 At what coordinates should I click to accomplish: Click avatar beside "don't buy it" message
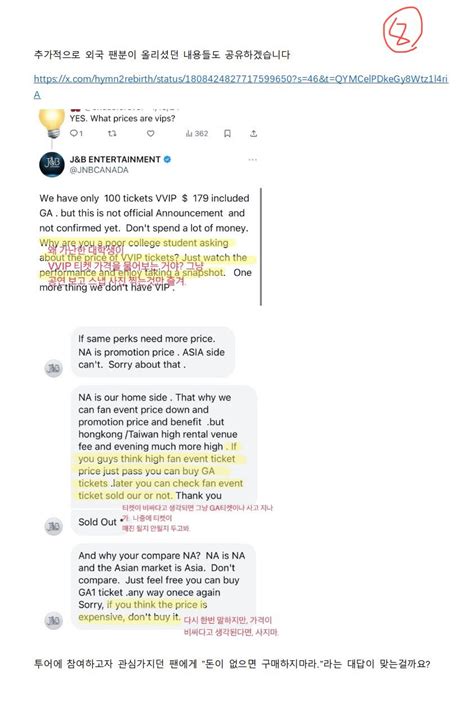click(x=54, y=620)
